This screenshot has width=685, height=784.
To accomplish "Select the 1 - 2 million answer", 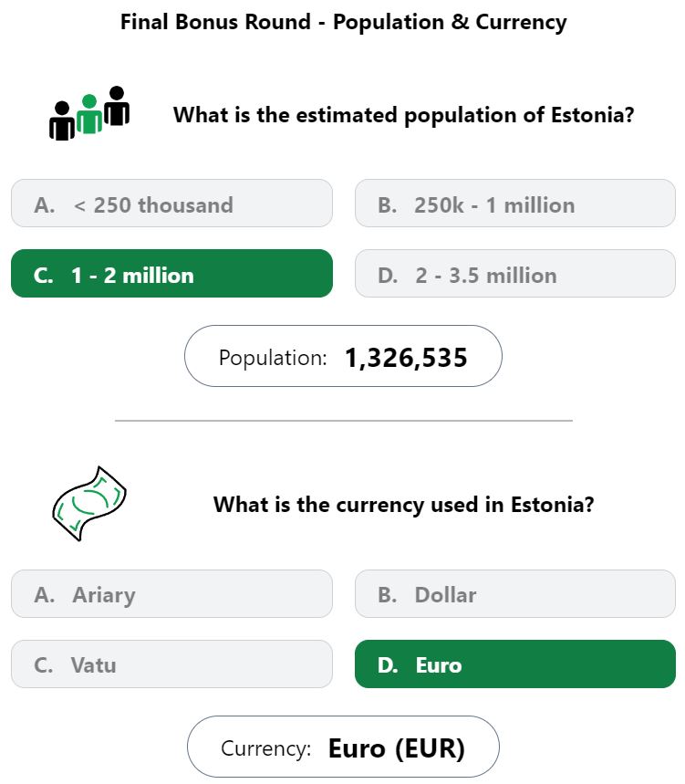I will (x=171, y=274).
